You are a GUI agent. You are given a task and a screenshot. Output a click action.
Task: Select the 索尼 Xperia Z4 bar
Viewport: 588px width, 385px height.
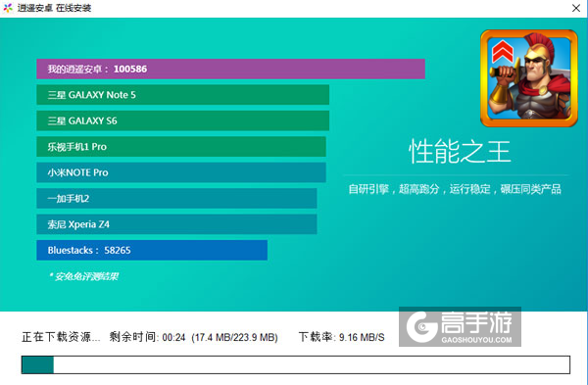tap(176, 223)
